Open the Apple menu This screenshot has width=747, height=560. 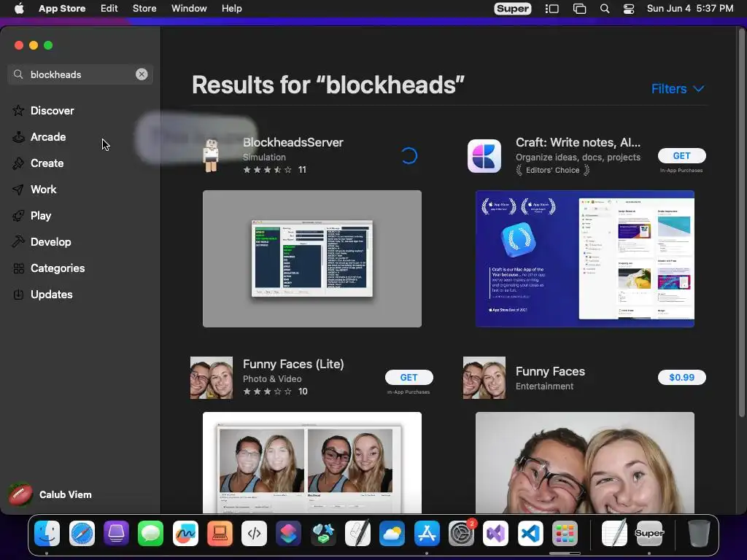point(19,9)
